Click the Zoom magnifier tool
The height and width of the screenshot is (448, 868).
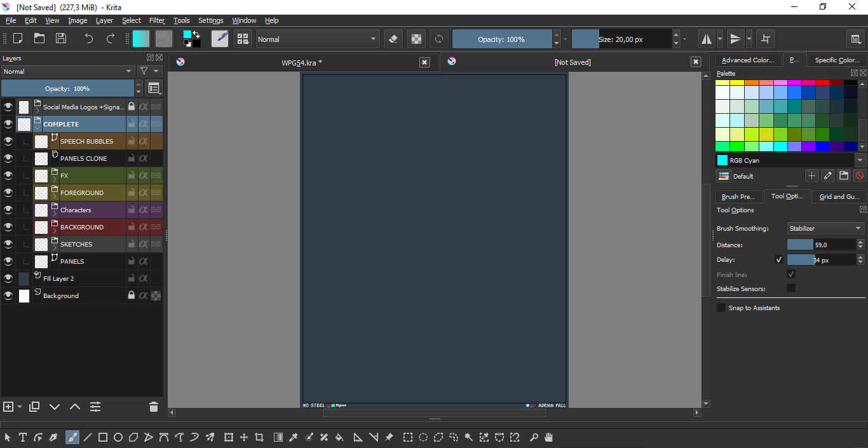coord(534,437)
